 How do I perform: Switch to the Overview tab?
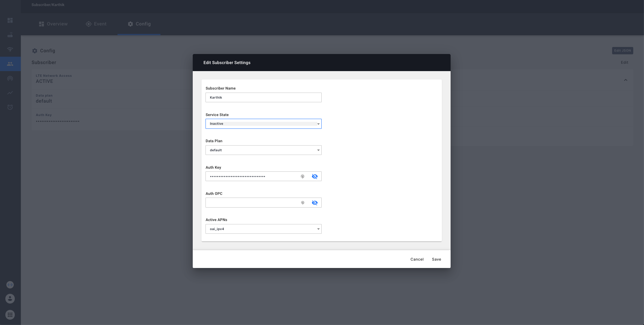(53, 24)
